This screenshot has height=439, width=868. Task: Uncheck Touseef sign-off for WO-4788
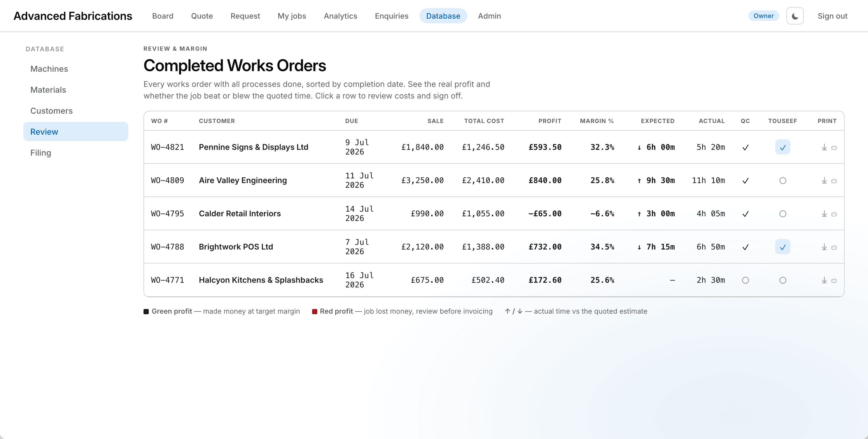(x=783, y=247)
